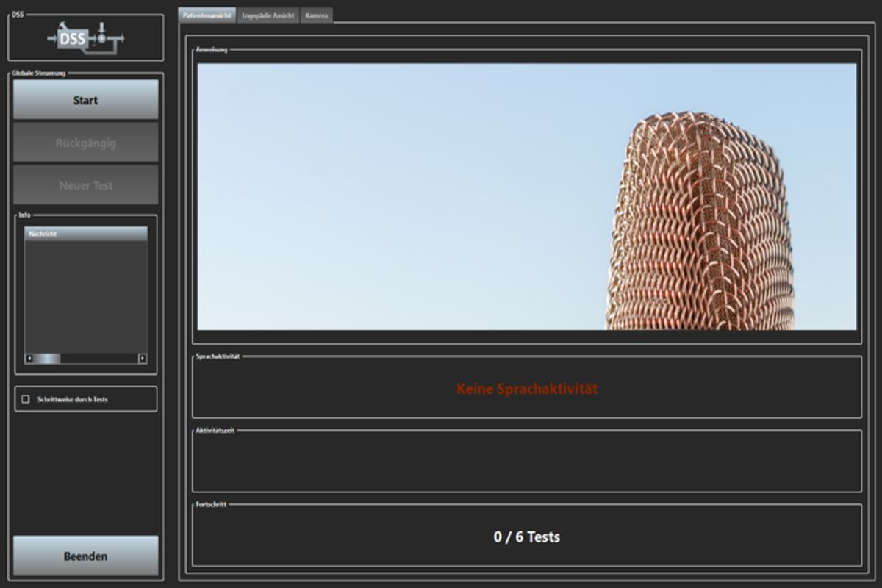The width and height of the screenshot is (882, 588).
Task: Click the '0 / 6 Tests' progress indicator
Action: [526, 537]
